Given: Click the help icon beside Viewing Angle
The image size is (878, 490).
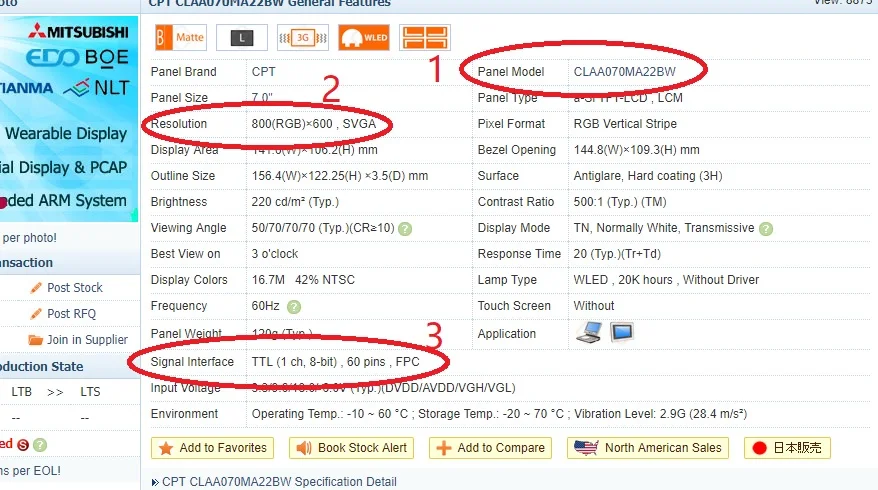Looking at the screenshot, I should tap(405, 228).
